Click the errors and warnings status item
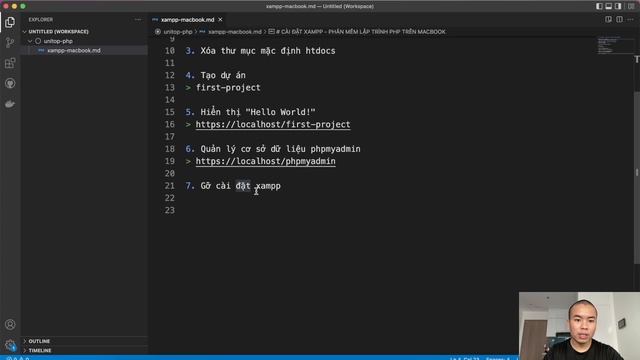Viewport: 640px width, 360px height. 18,358
